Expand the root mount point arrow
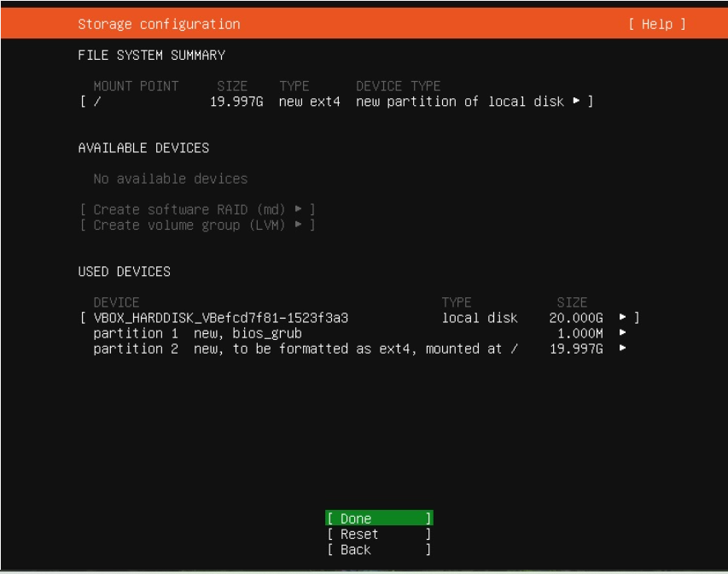728x574 pixels. [576, 101]
